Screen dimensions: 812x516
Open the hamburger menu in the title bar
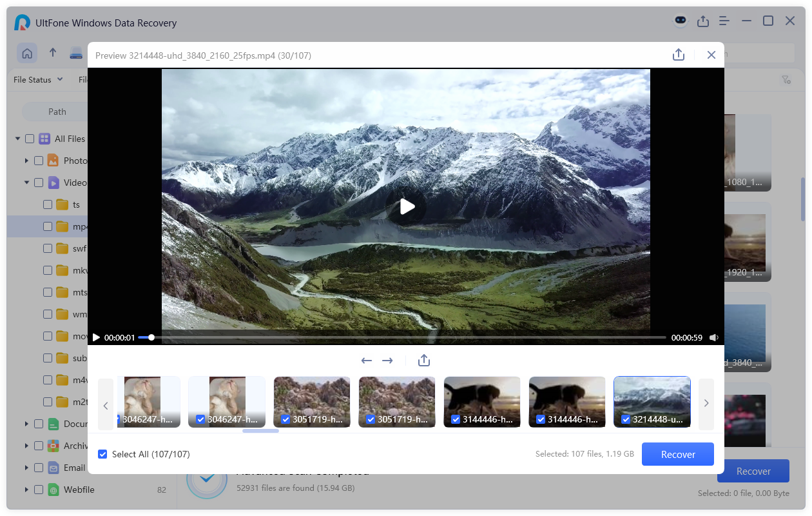point(724,21)
